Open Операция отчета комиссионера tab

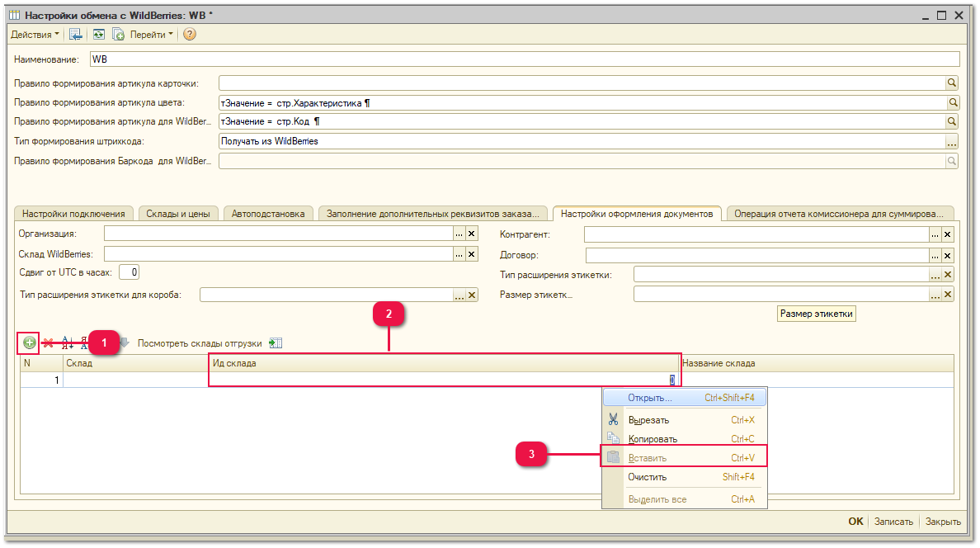[x=839, y=214]
